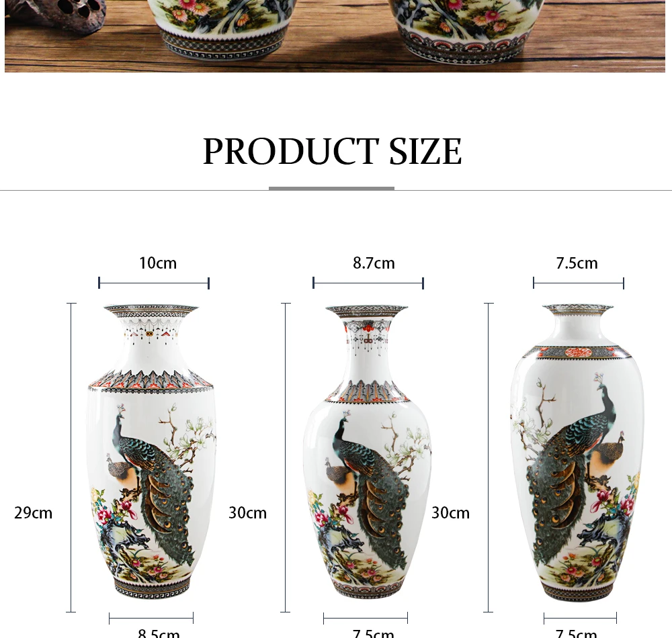Click the vertical height line left of first vase
Image resolution: width=672 pixels, height=638 pixels.
pos(71,457)
